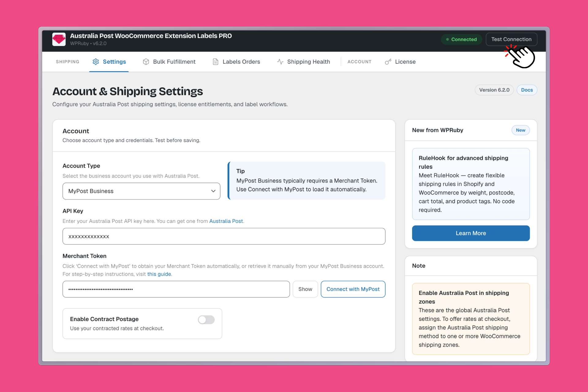Click the WPRuby gem logo icon
588x392 pixels.
59,39
